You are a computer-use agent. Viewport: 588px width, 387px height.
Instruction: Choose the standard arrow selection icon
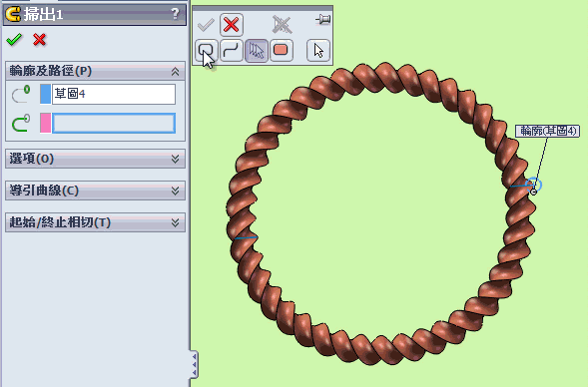(318, 50)
